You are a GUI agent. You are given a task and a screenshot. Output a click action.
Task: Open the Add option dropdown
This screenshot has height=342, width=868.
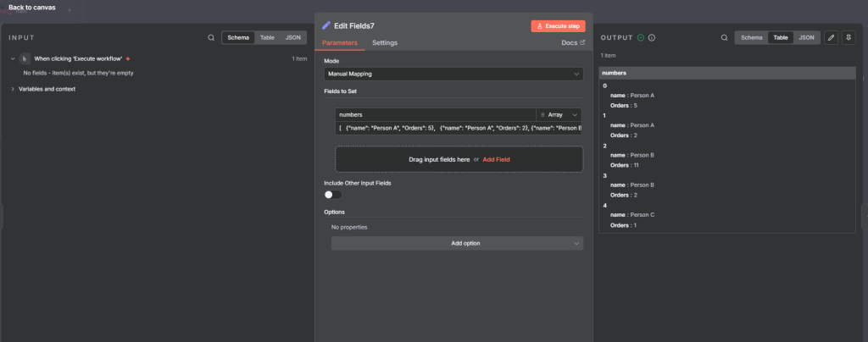457,243
